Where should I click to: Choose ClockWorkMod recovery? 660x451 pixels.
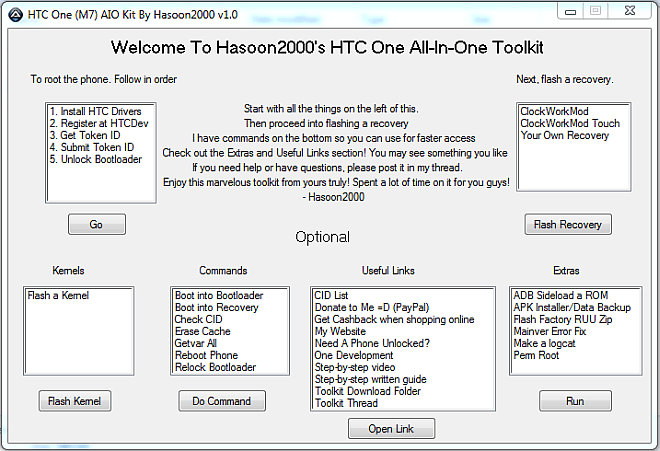tap(554, 112)
